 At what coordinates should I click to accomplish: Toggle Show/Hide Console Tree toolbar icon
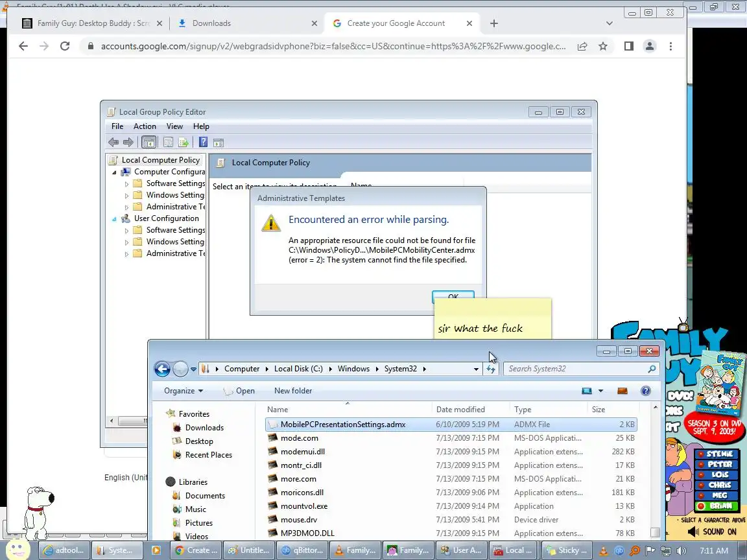coord(148,142)
